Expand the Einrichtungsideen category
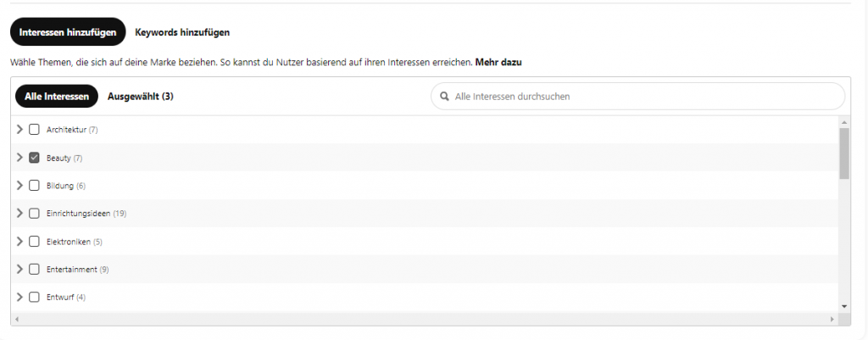This screenshot has width=868, height=340. pyautogui.click(x=20, y=213)
